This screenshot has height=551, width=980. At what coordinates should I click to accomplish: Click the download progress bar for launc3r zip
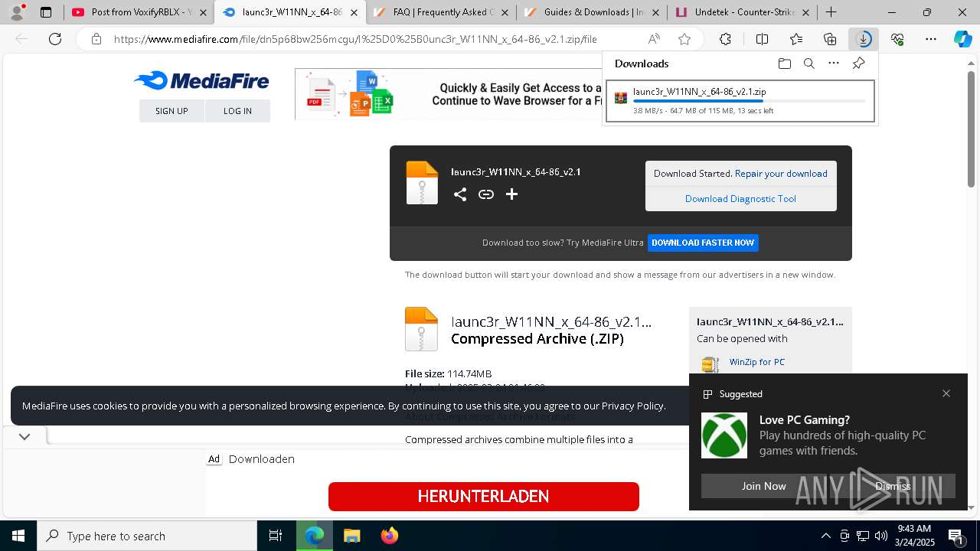tap(750, 101)
